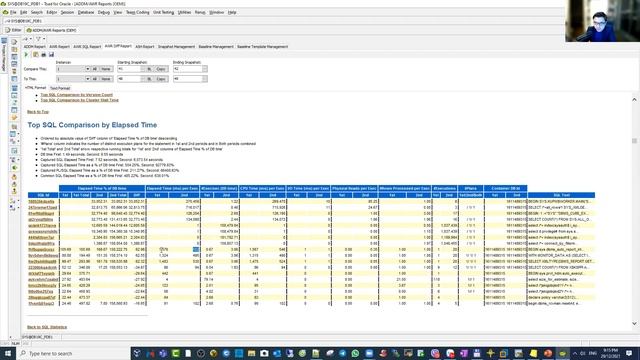
Task: Open the File menu
Action: [13, 12]
